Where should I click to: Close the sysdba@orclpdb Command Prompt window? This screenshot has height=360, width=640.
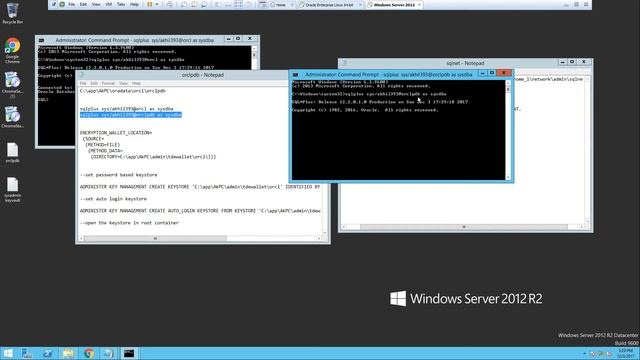pyautogui.click(x=504, y=73)
